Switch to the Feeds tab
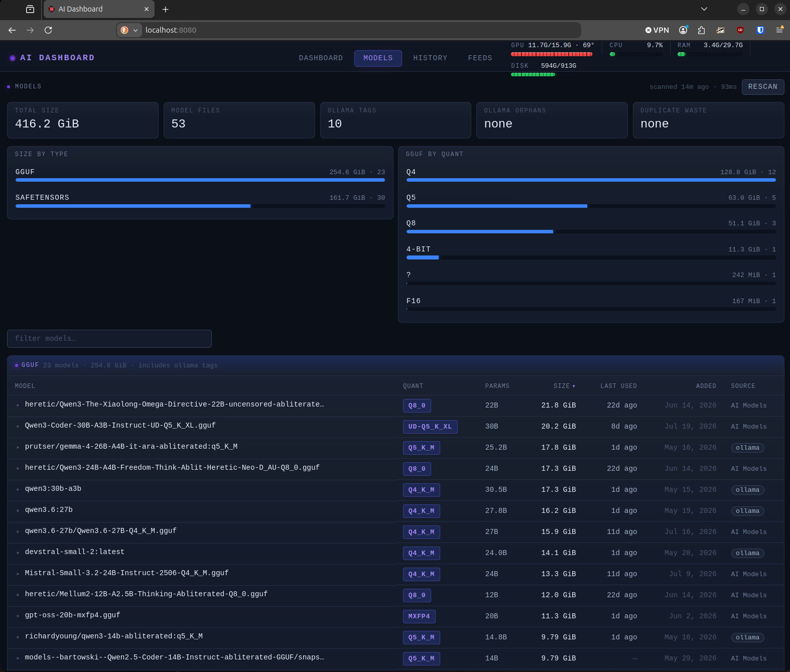 (480, 58)
